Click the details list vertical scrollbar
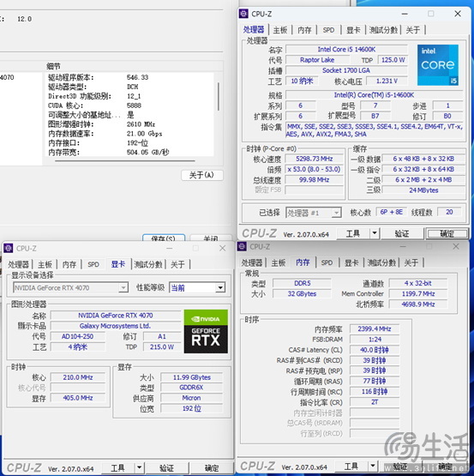The image size is (474, 476). [x=219, y=97]
